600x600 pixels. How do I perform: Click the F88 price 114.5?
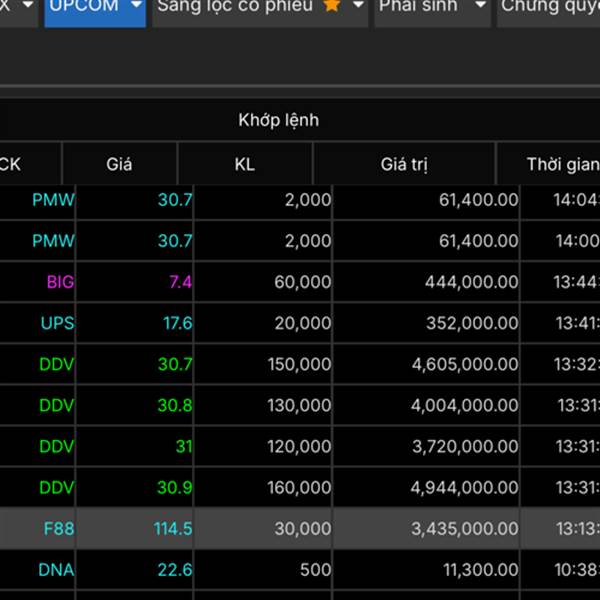tap(173, 528)
